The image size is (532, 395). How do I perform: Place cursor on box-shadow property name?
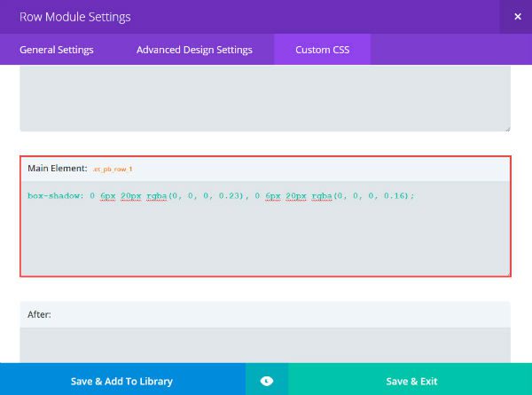click(x=53, y=195)
